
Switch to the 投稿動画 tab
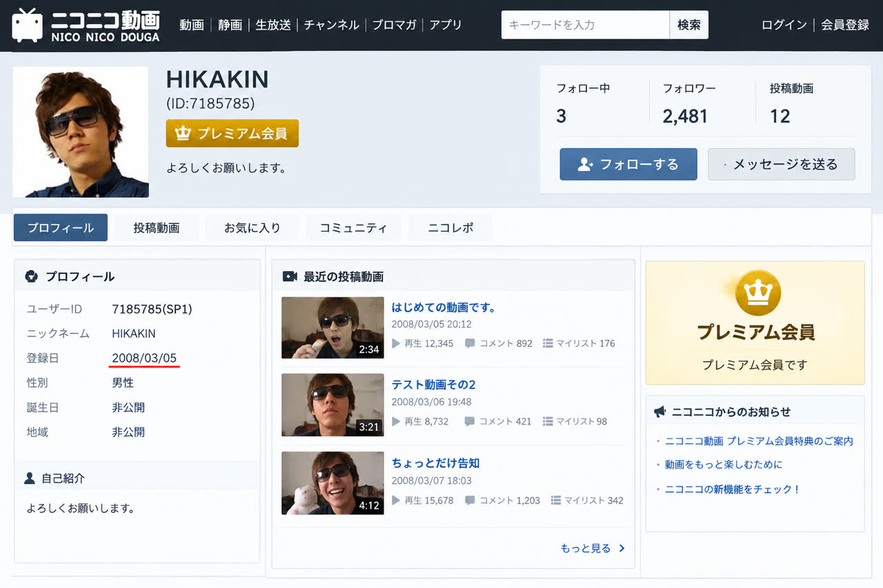point(157,227)
